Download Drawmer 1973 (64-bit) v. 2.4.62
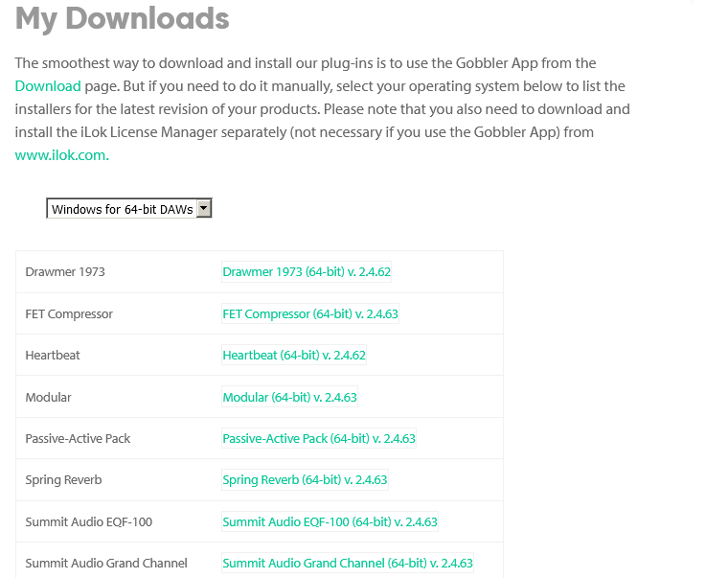The image size is (728, 578). [x=307, y=272]
